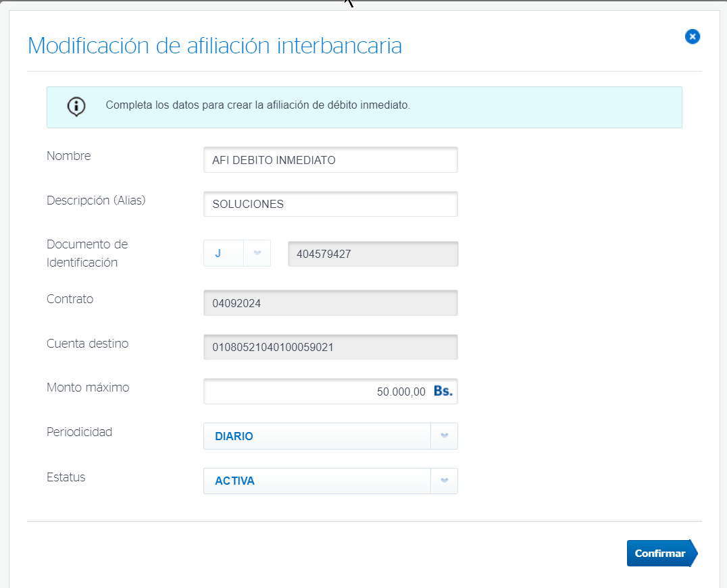Click the Descripción (Alias) label
Image resolution: width=727 pixels, height=588 pixels.
[96, 201]
